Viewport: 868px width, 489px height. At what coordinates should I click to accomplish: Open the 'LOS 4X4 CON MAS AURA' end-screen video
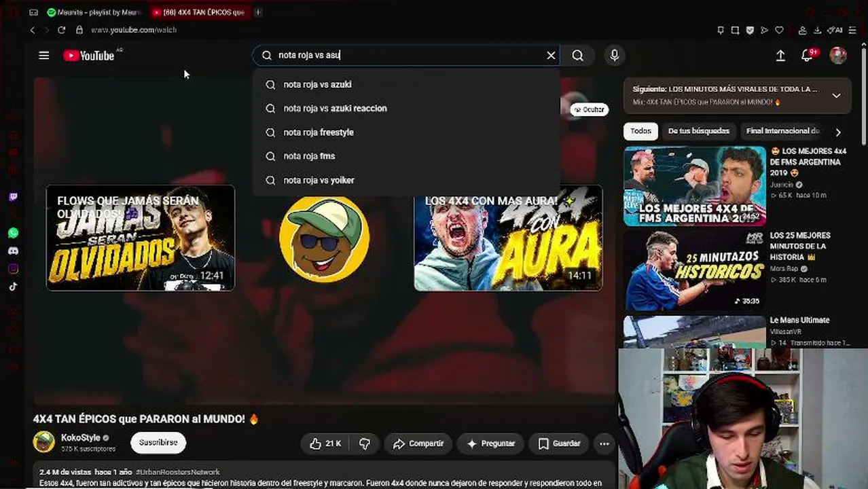coord(508,238)
